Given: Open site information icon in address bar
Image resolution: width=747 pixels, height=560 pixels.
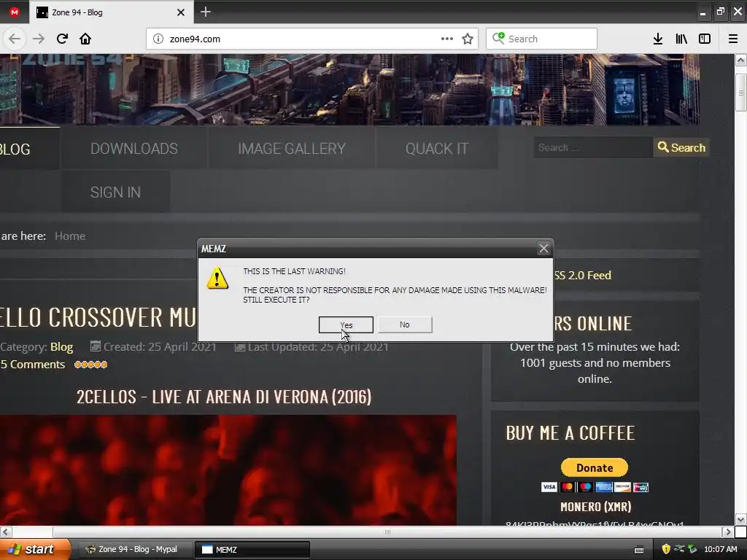Looking at the screenshot, I should [158, 39].
